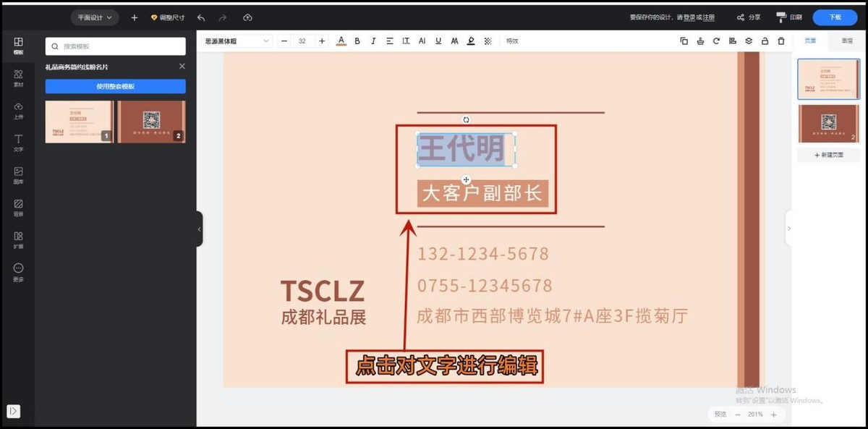
Task: Click the 使用整套模板 button
Action: coord(116,88)
